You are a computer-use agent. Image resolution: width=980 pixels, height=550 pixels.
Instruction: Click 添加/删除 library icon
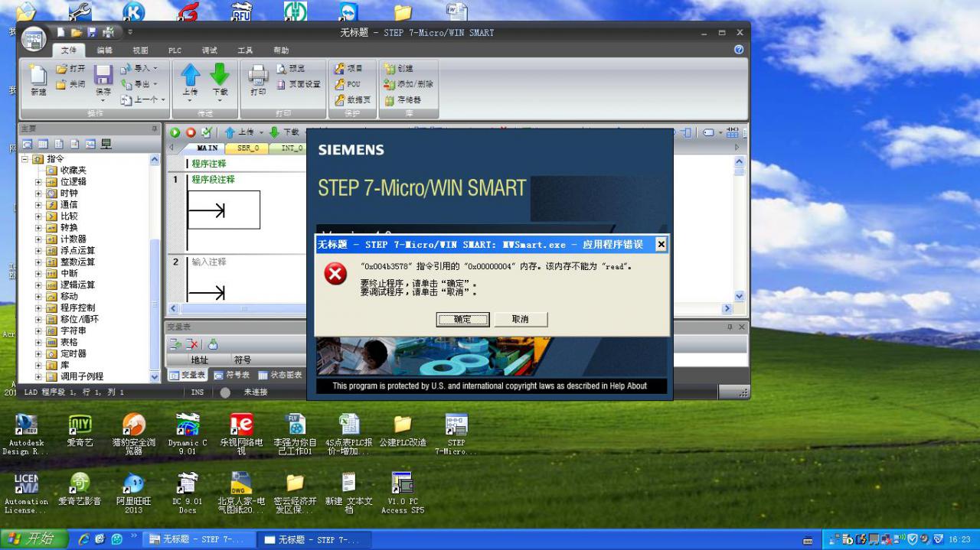(x=390, y=84)
